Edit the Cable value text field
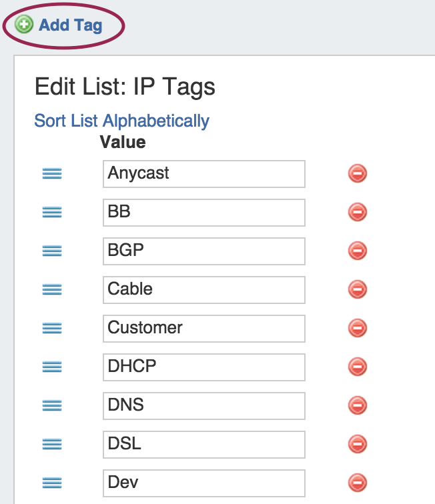Image resolution: width=435 pixels, height=504 pixels. point(203,290)
